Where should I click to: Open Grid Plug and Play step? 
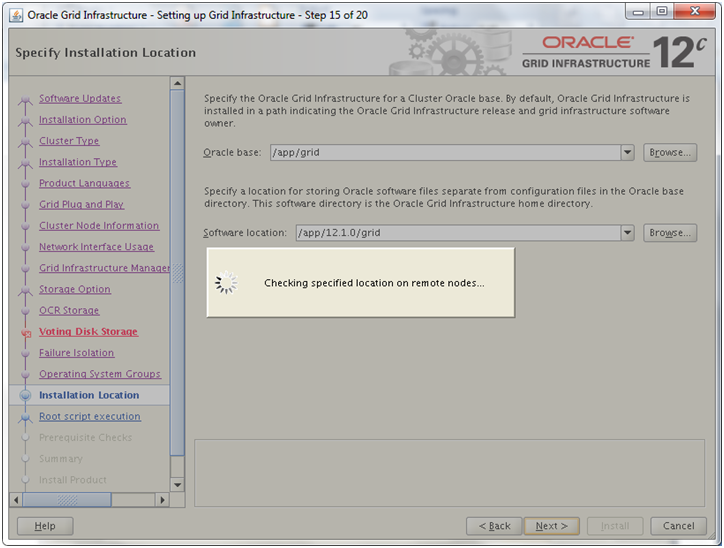pyautogui.click(x=81, y=205)
